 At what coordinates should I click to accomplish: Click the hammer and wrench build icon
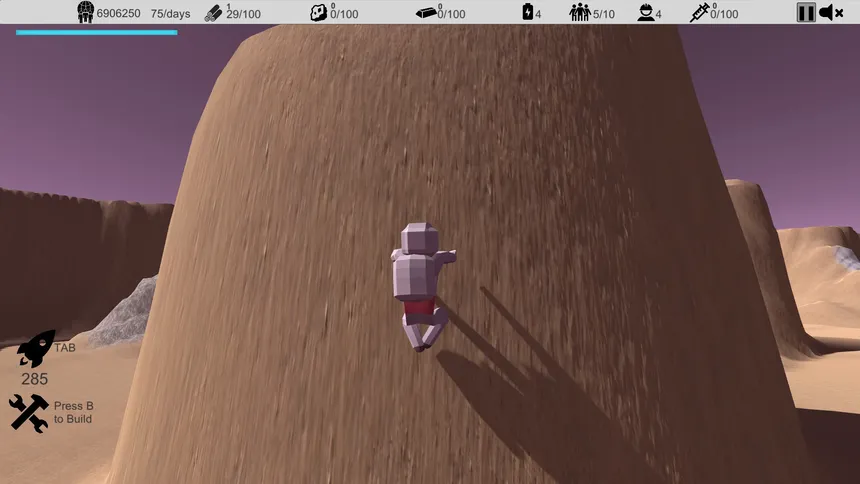(29, 413)
